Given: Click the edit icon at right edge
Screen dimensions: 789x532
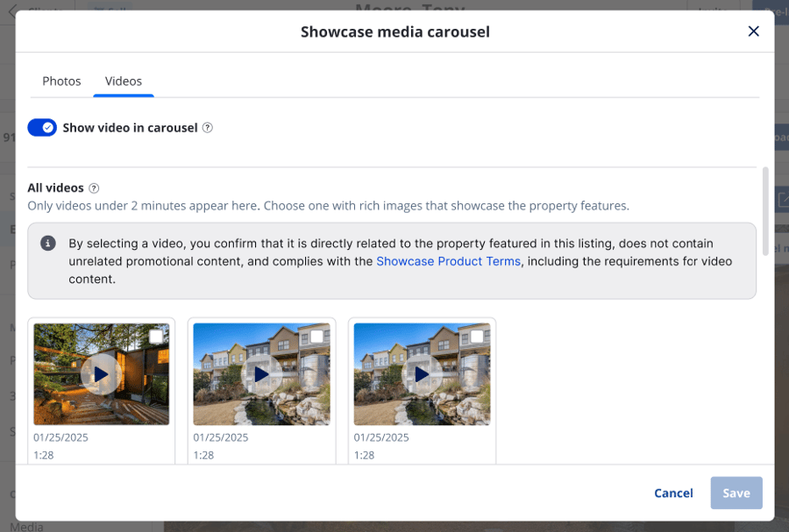Looking at the screenshot, I should point(782,201).
